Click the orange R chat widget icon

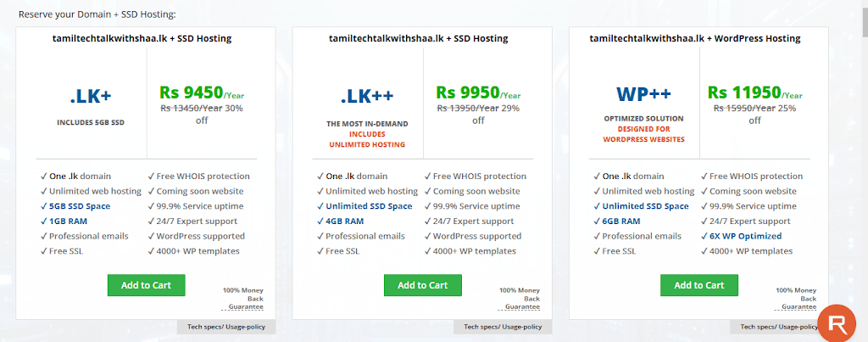[837, 324]
